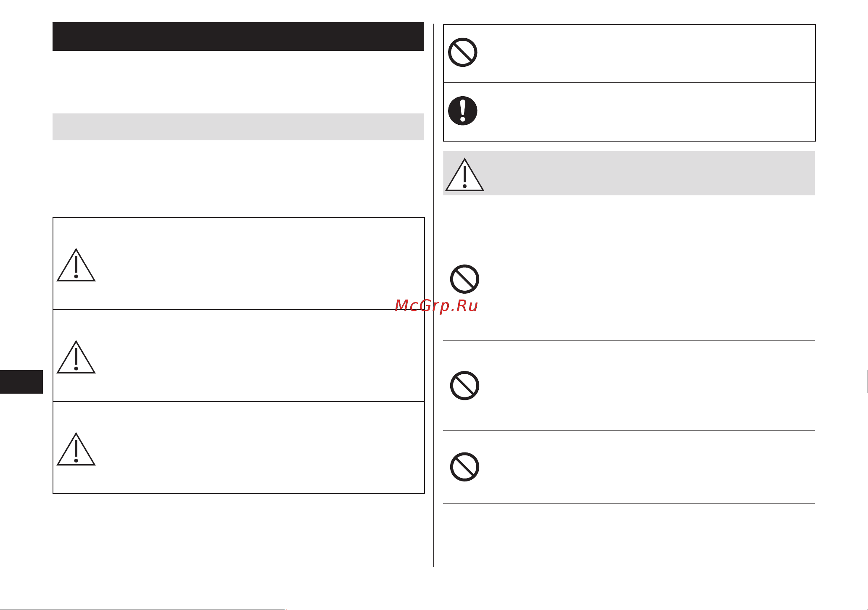
Task: Click the warning triangle in the bottom table row
Action: (76, 449)
